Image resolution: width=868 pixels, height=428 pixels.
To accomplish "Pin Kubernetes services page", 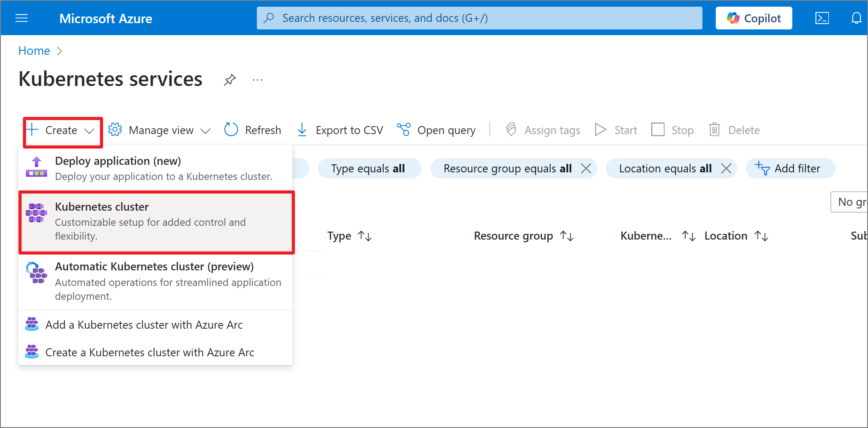I will (x=230, y=80).
